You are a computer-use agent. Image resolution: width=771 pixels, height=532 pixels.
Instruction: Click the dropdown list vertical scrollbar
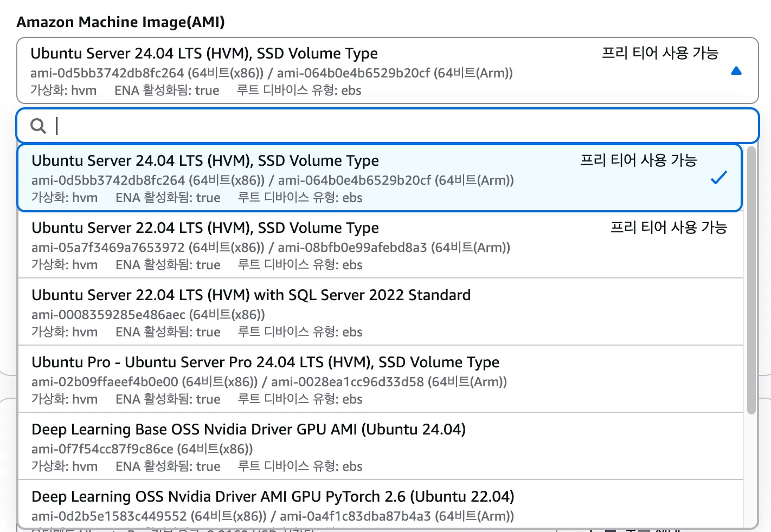click(751, 280)
